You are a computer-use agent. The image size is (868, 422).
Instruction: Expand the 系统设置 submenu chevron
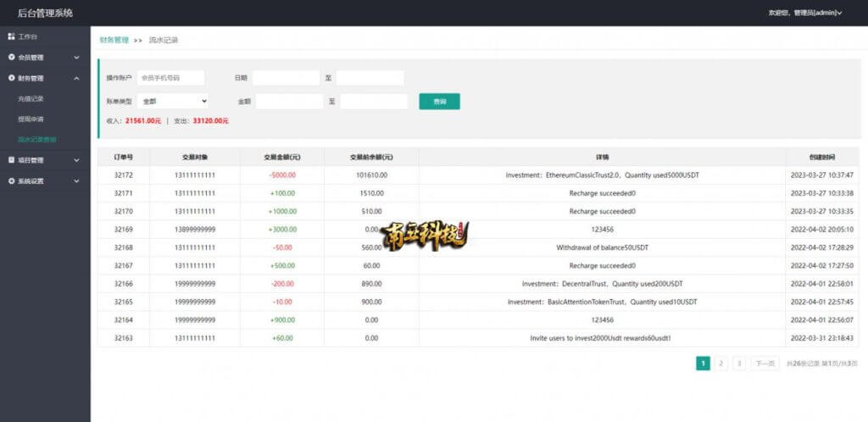pyautogui.click(x=76, y=181)
